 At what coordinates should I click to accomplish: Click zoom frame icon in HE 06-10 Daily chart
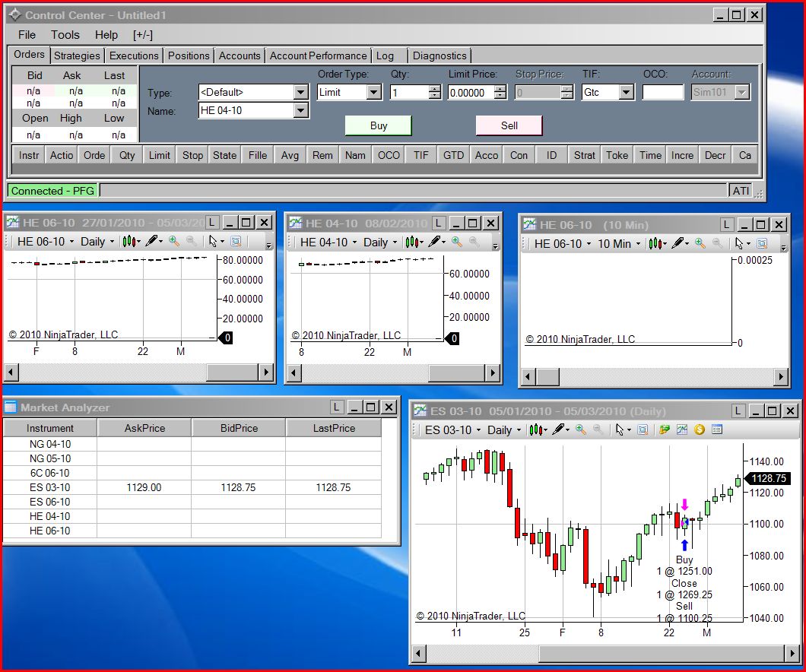[x=236, y=242]
